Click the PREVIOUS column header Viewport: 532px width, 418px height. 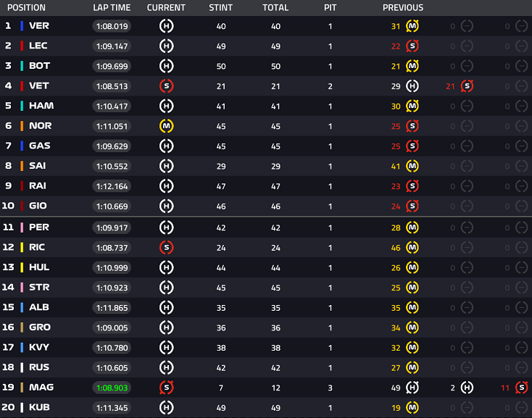(x=403, y=7)
